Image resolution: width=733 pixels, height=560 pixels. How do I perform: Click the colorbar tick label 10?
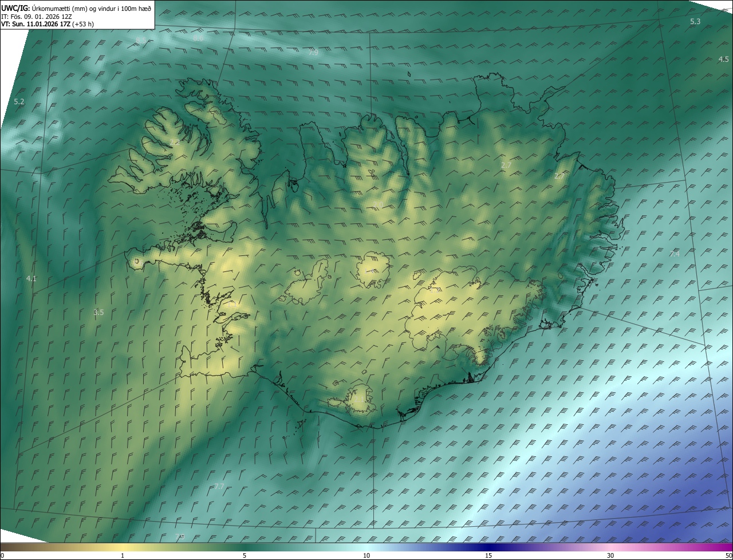click(366, 556)
